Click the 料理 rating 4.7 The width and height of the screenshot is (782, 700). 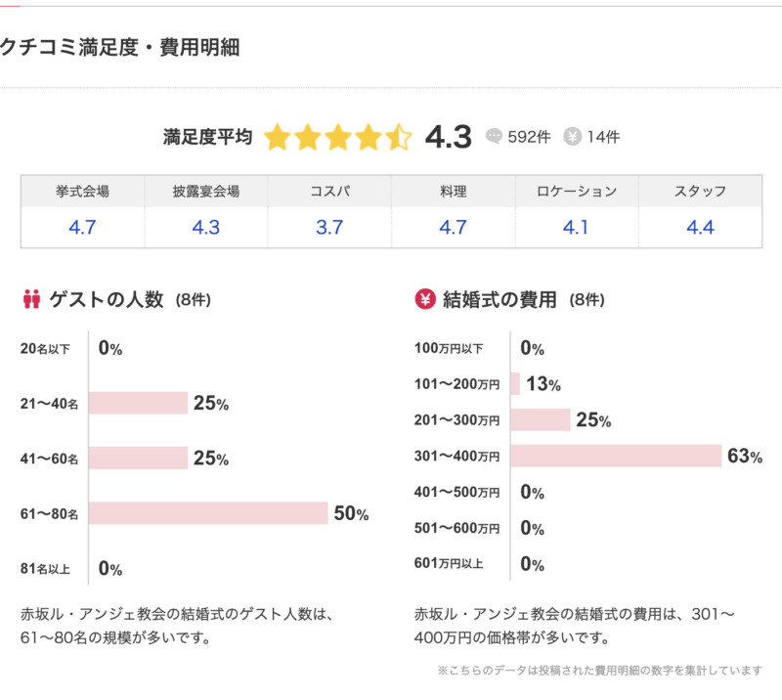(453, 228)
